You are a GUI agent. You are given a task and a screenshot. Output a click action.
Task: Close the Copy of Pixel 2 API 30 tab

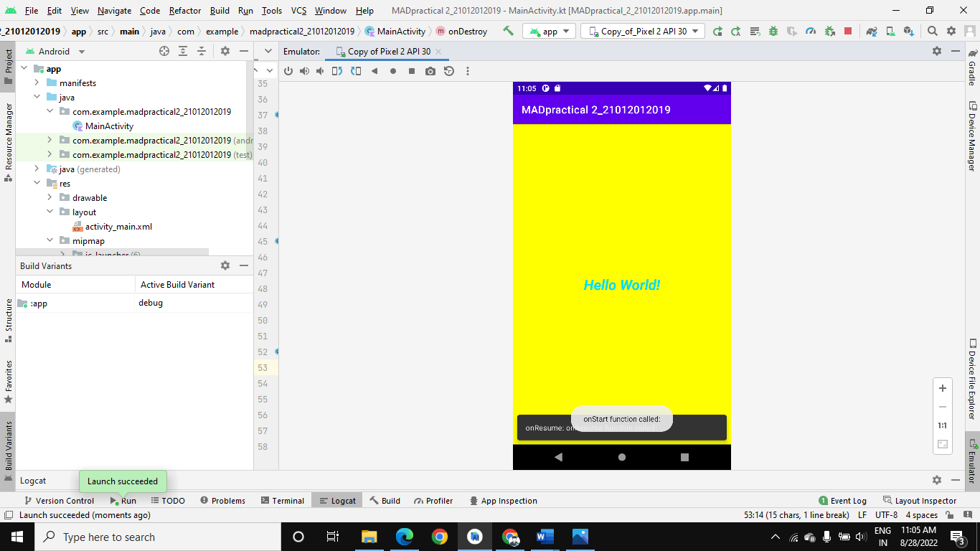(x=438, y=52)
